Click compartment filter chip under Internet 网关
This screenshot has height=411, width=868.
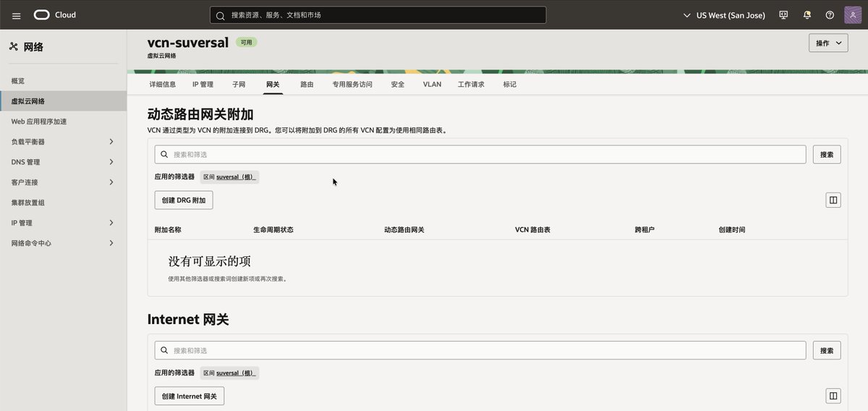point(229,373)
